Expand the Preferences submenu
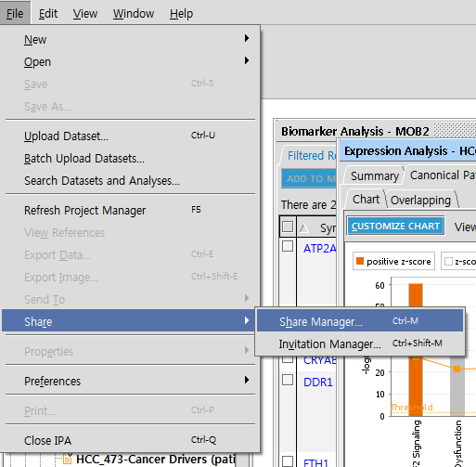 point(130,381)
